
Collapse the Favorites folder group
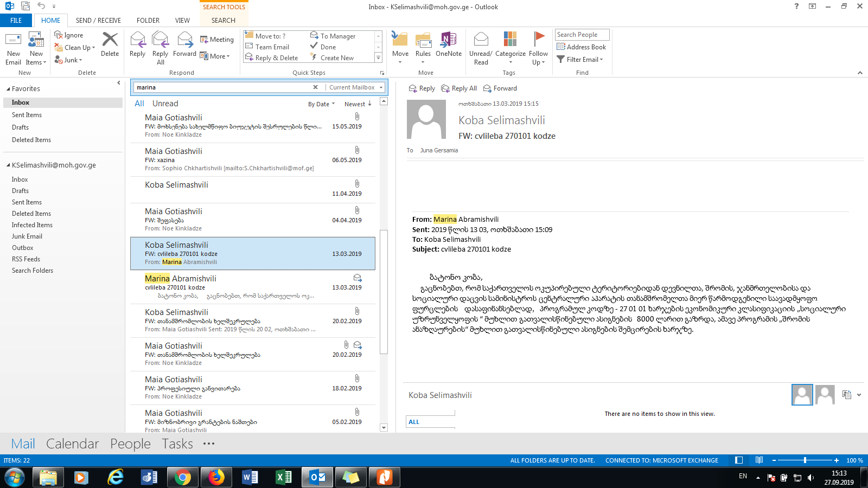(x=8, y=89)
